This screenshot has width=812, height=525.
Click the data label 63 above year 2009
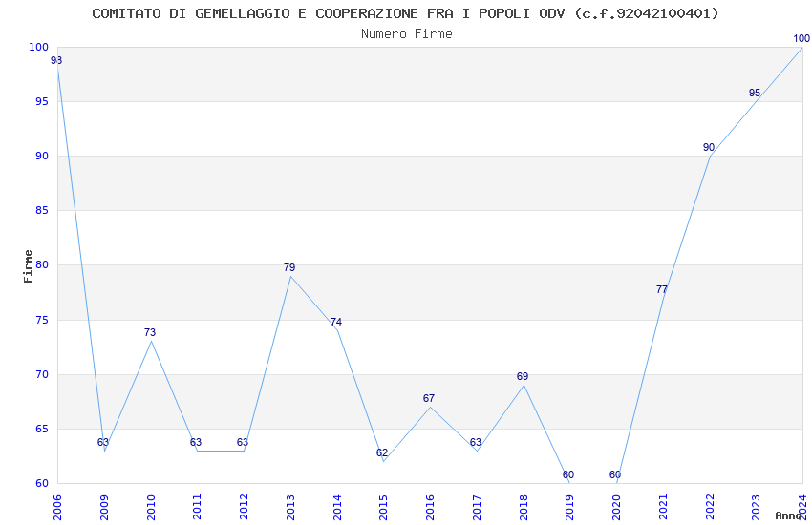pos(103,442)
